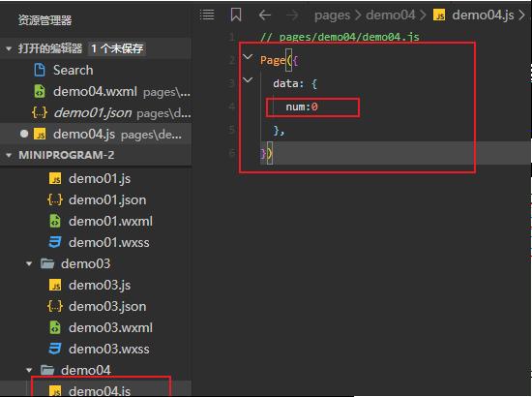Click the comment on line 1
This screenshot has width=532, height=397.
tap(340, 37)
